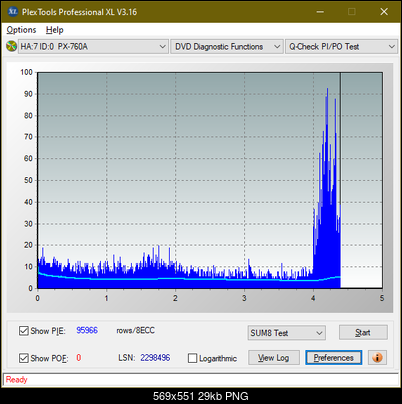Open the Q-Check PI/PO Test dropdown

342,47
